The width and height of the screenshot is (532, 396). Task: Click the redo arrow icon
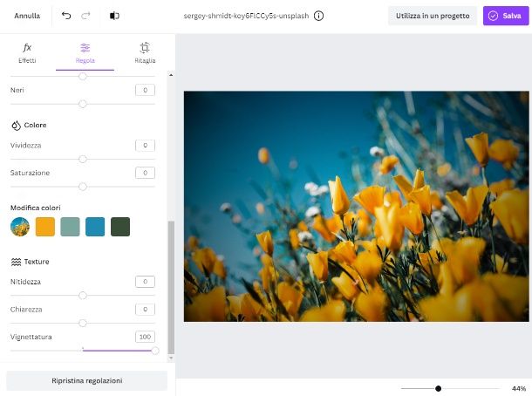point(85,16)
